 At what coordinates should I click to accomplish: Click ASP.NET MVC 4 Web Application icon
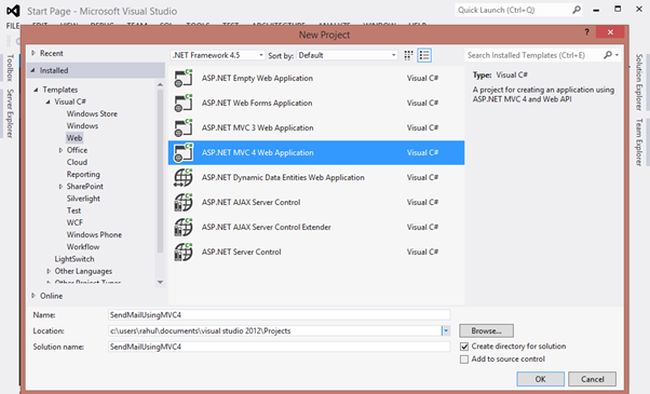[184, 153]
